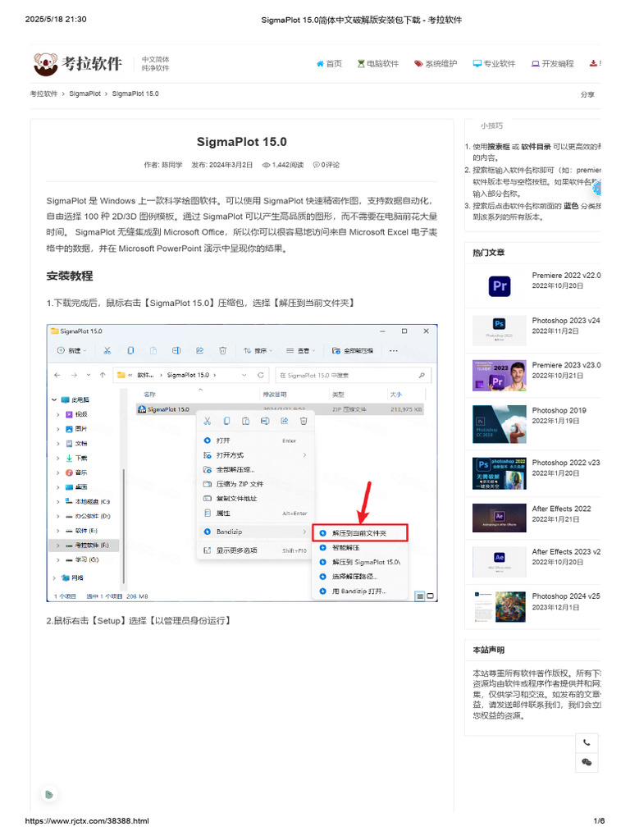Click the copy icon in Explorer toolbar
This screenshot has width=630, height=840.
[x=130, y=351]
